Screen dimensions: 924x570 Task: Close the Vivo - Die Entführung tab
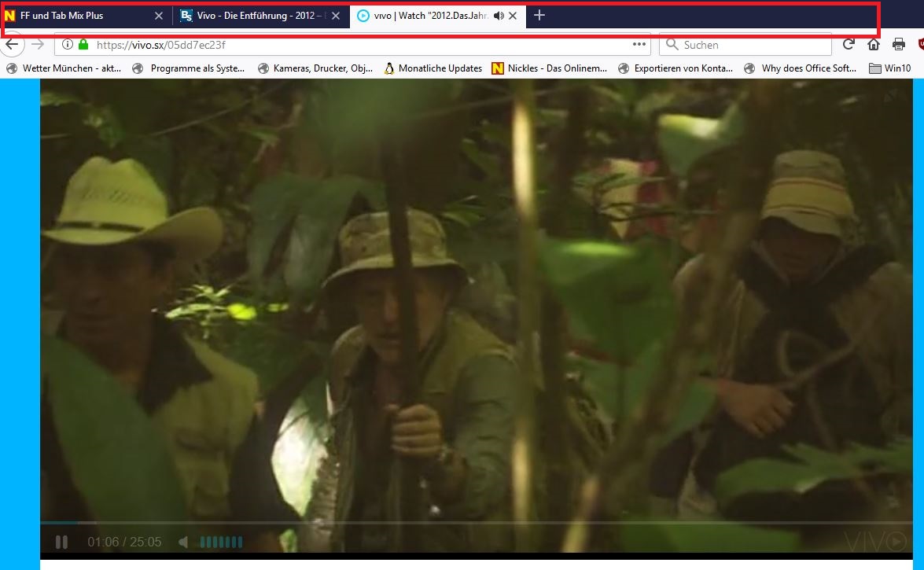click(335, 16)
